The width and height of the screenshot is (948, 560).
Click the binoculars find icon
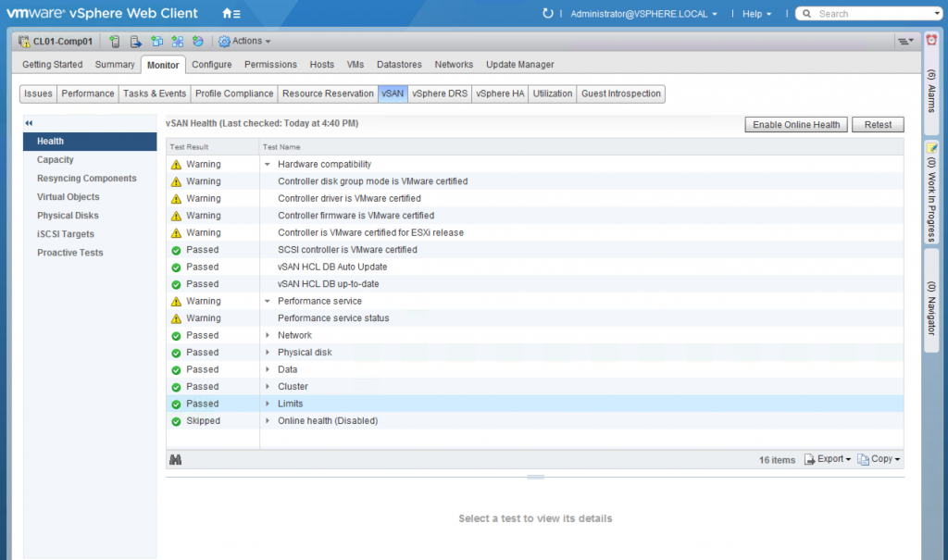click(175, 460)
